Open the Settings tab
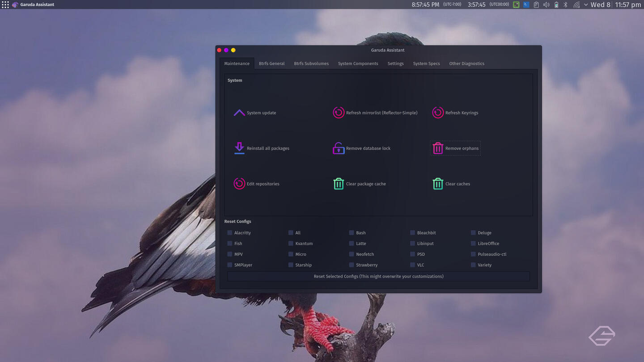 click(x=395, y=63)
